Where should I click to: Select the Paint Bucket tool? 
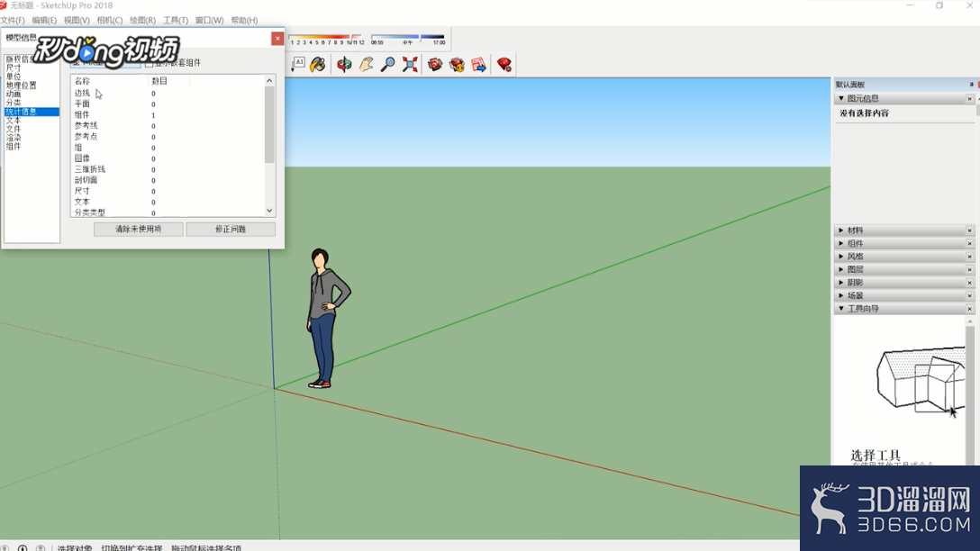click(x=317, y=64)
